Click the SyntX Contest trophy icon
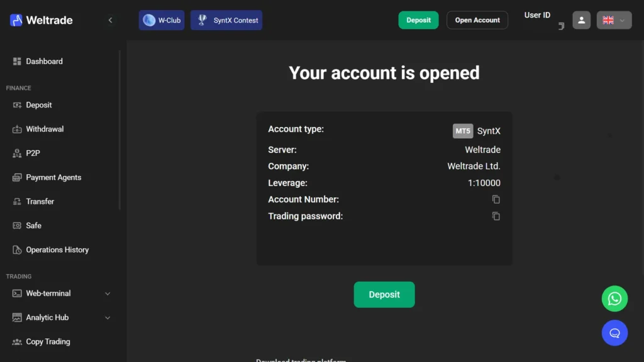Image resolution: width=644 pixels, height=362 pixels. [202, 19]
